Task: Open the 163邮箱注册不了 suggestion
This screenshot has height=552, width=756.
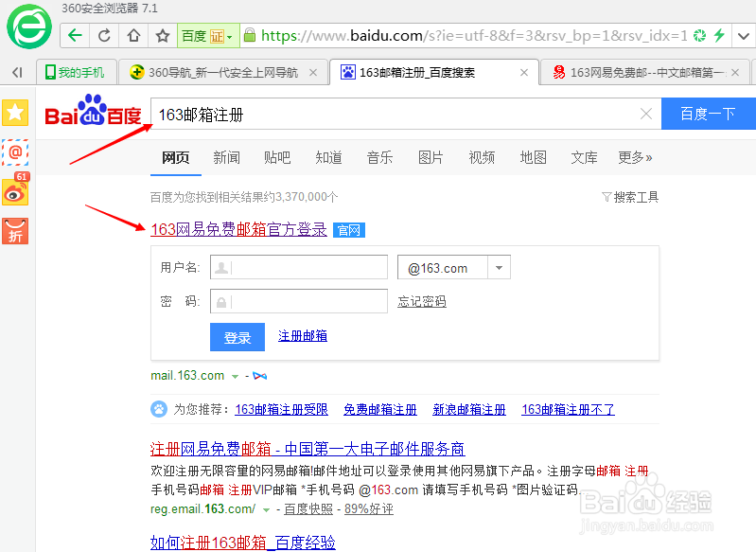Action: (x=568, y=410)
